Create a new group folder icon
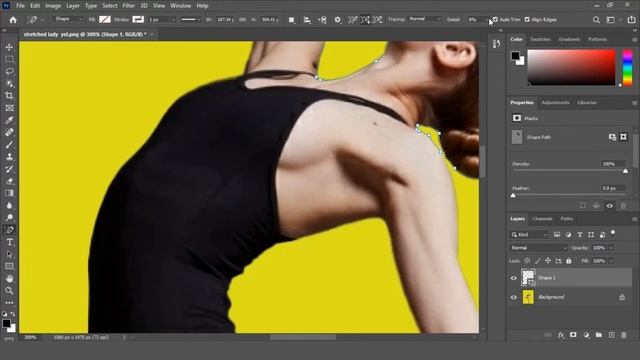This screenshot has height=360, width=640. [x=598, y=335]
